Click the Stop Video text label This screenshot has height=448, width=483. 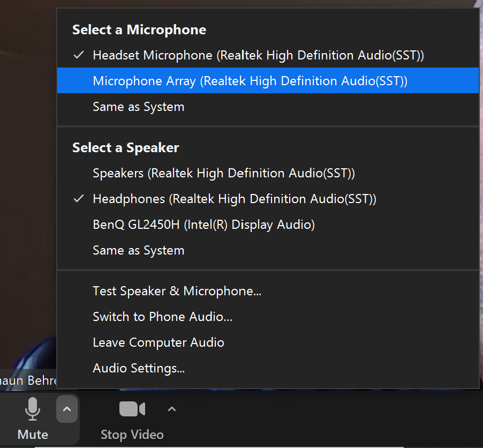(x=132, y=435)
